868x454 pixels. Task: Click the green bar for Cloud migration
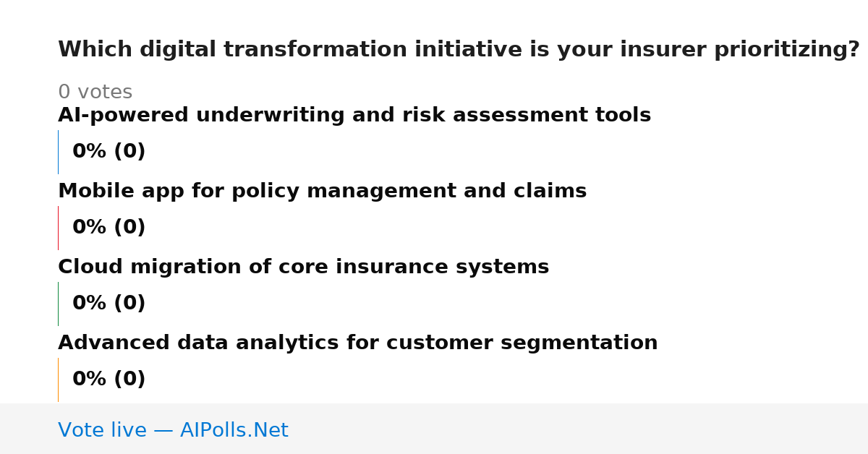59,304
